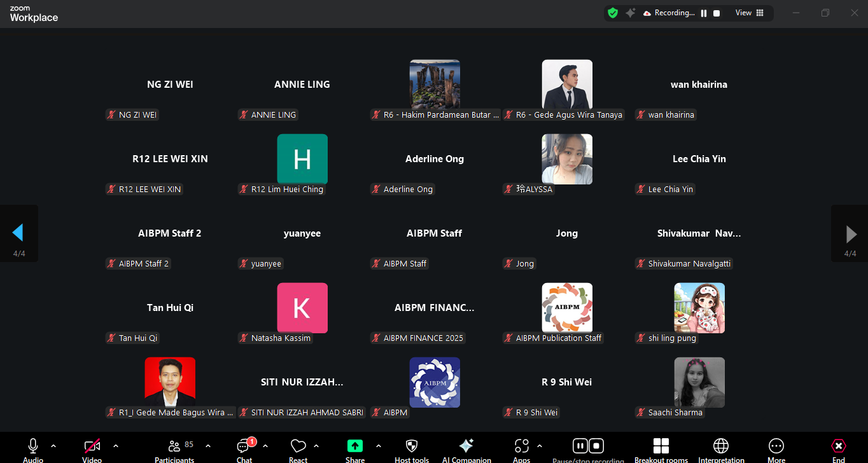868x463 pixels.
Task: Expand video options arrow beside Video
Action: [x=116, y=446]
